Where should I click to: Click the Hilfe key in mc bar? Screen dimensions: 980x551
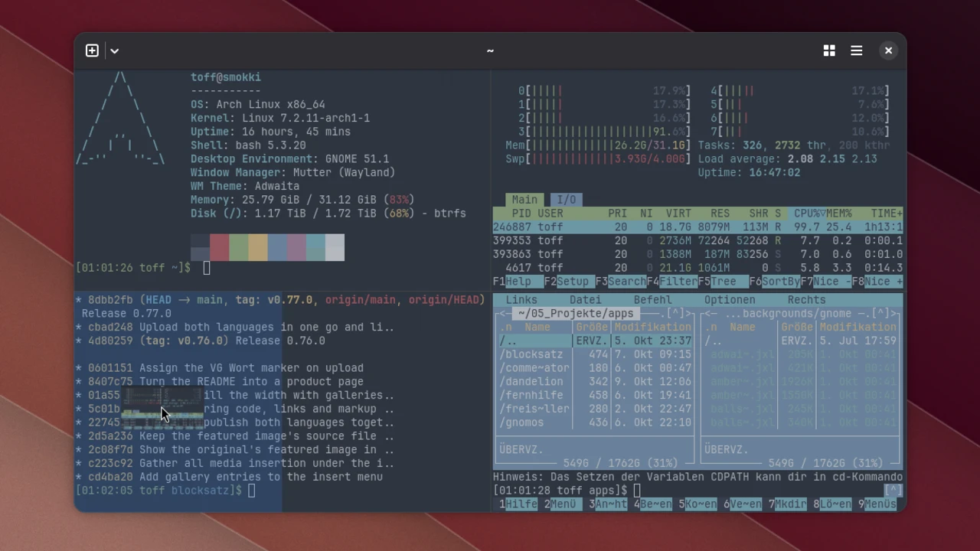point(518,504)
